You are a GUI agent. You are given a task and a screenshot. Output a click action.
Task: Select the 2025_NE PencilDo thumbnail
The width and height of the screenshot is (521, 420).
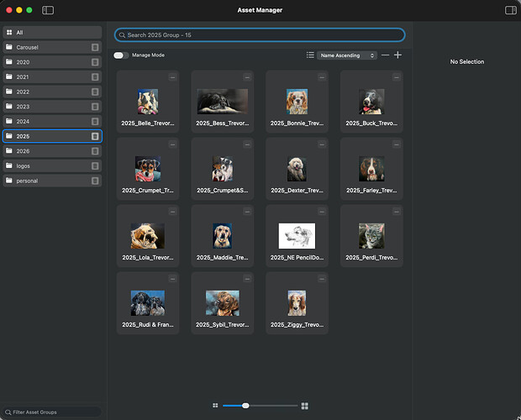tap(297, 236)
